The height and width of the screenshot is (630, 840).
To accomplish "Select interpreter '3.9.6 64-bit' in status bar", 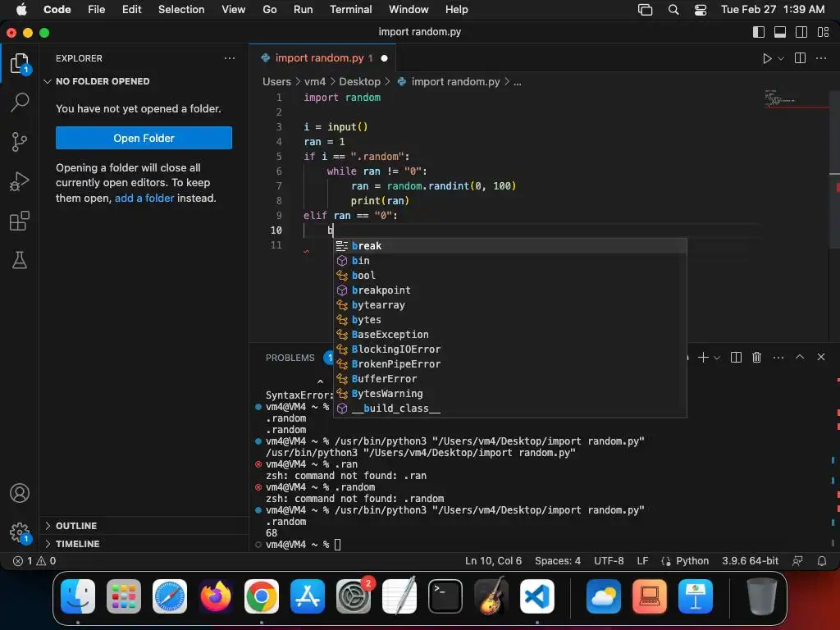I will click(x=750, y=561).
